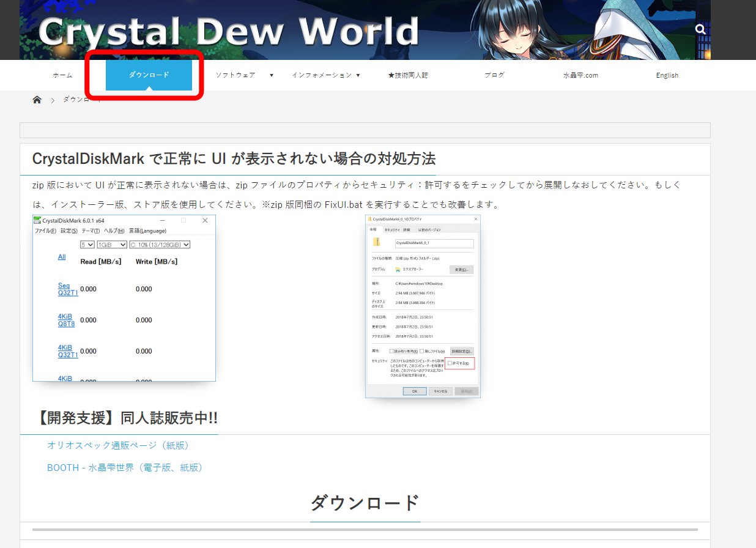Open the site search magnifier icon

[x=700, y=29]
